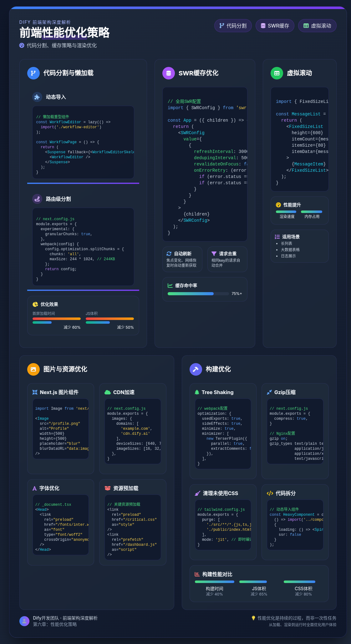Click the 关键资源预加载 code comment

124,505
